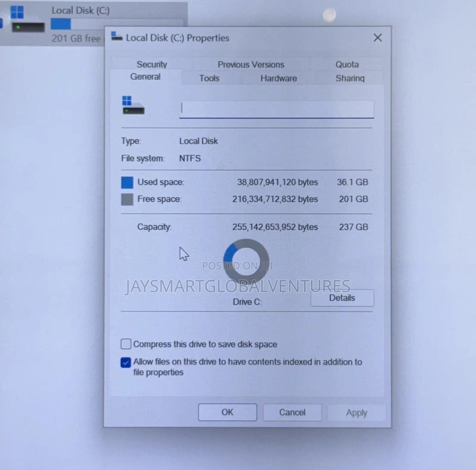Click the 'Local Disk (C:)' label in Explorer

tap(81, 10)
